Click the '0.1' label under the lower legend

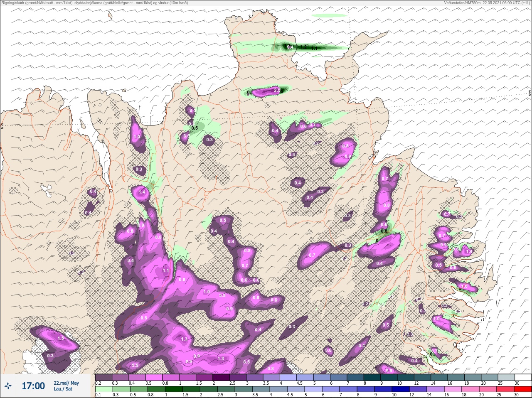[x=98, y=395]
